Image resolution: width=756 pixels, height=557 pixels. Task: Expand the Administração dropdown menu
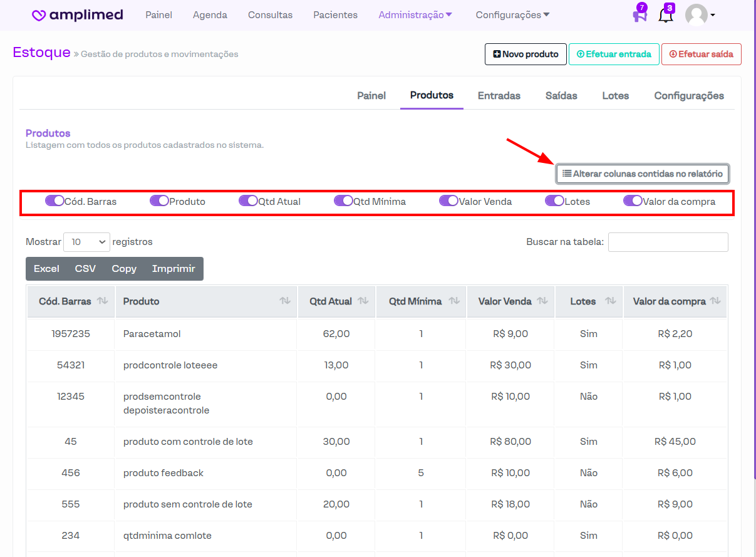pyautogui.click(x=415, y=15)
